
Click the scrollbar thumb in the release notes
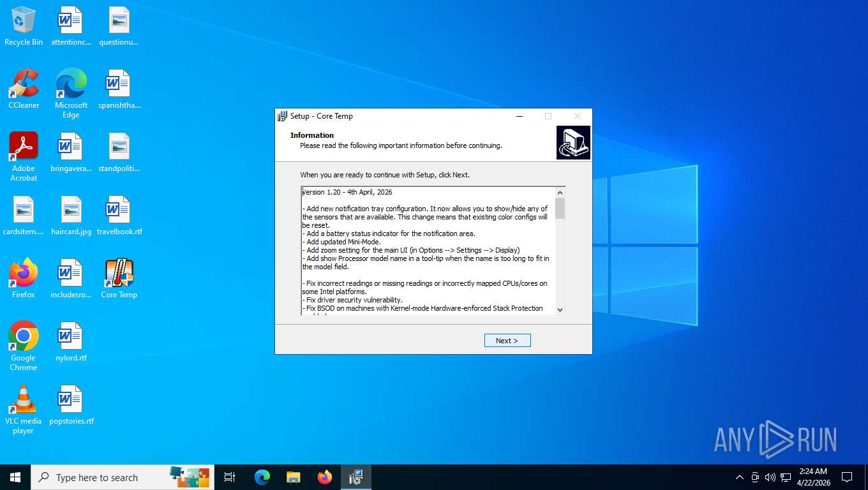[x=560, y=209]
